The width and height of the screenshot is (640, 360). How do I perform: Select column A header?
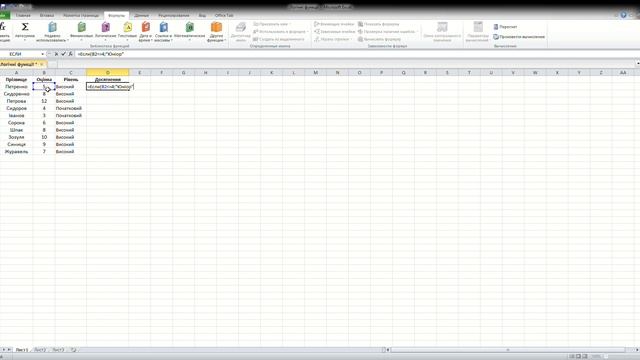(x=16, y=73)
